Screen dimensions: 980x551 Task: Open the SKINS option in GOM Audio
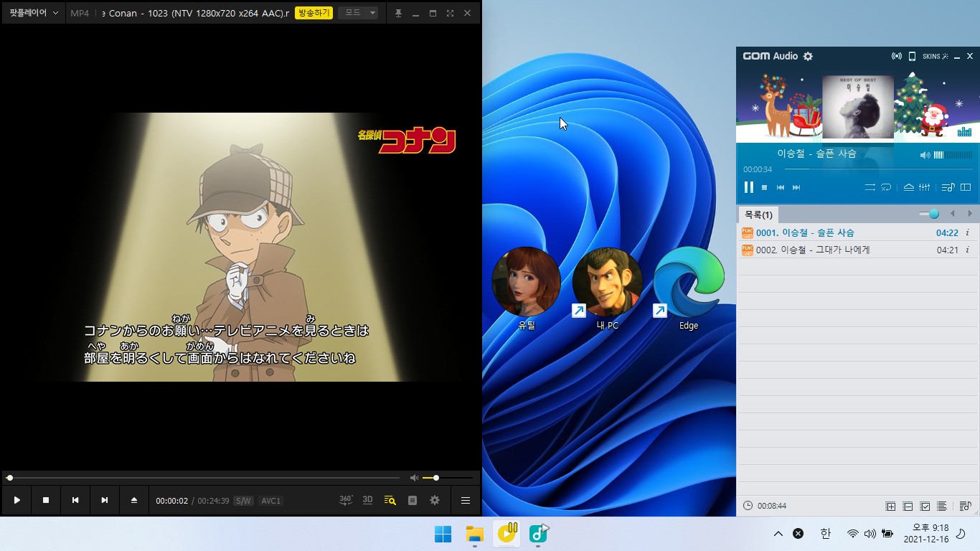point(935,56)
